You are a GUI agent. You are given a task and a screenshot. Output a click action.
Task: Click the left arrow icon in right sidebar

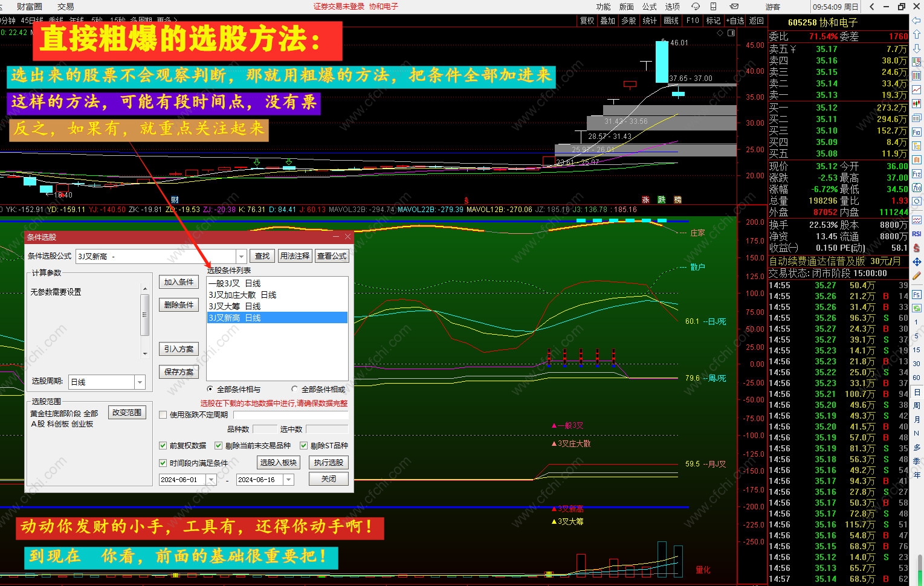917,21
